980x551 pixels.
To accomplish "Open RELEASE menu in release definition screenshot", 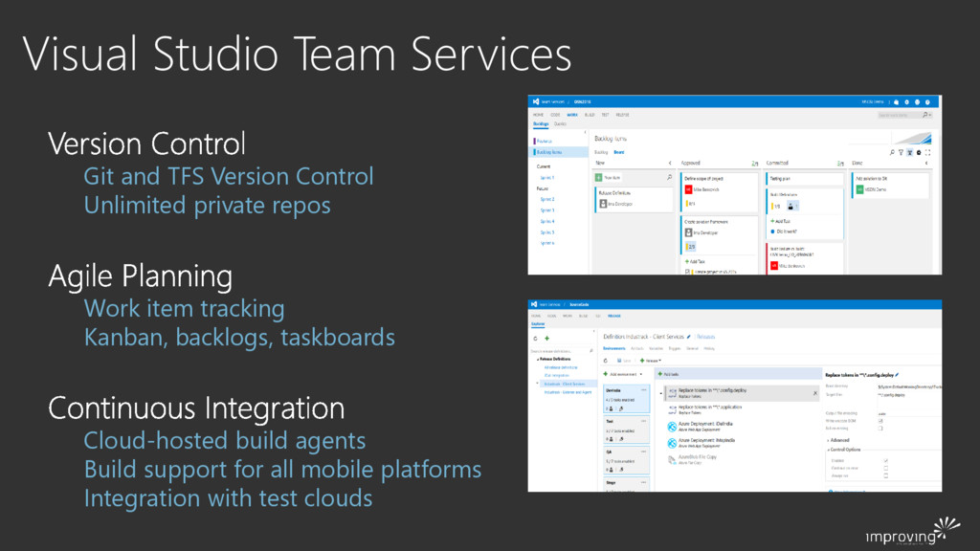I will (x=614, y=316).
